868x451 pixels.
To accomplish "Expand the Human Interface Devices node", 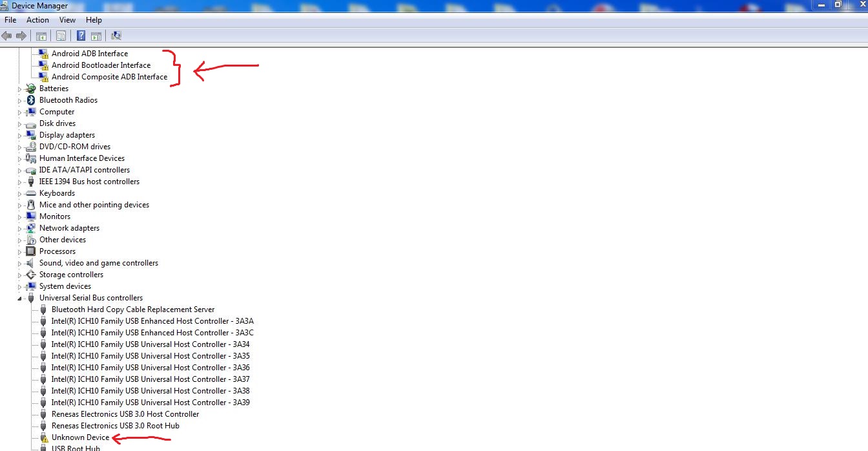I will tap(19, 158).
